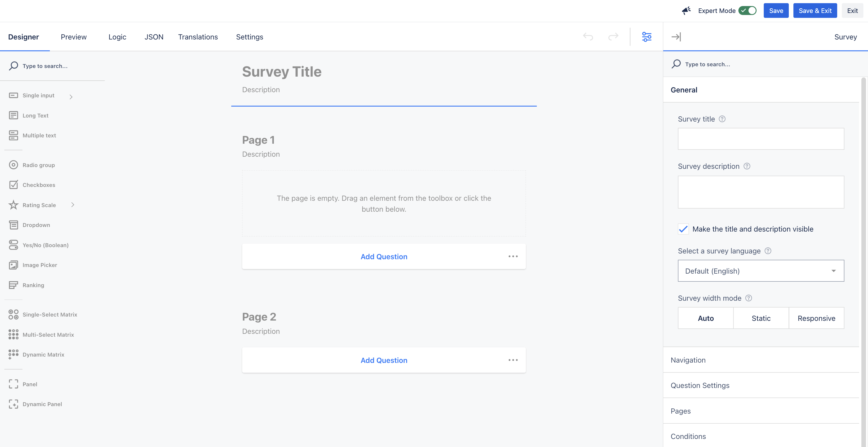The image size is (868, 447).
Task: Click the megaphone announcement icon
Action: pyautogui.click(x=686, y=11)
